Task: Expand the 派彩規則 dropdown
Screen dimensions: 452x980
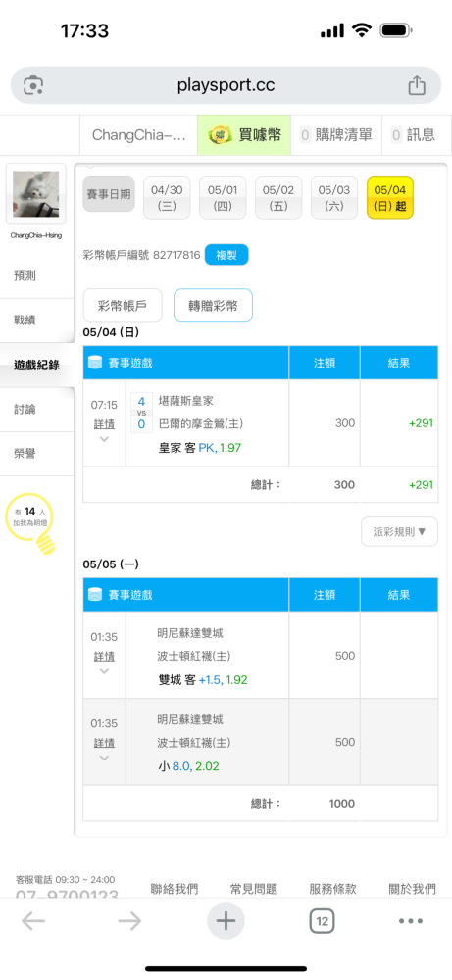Action: (399, 532)
